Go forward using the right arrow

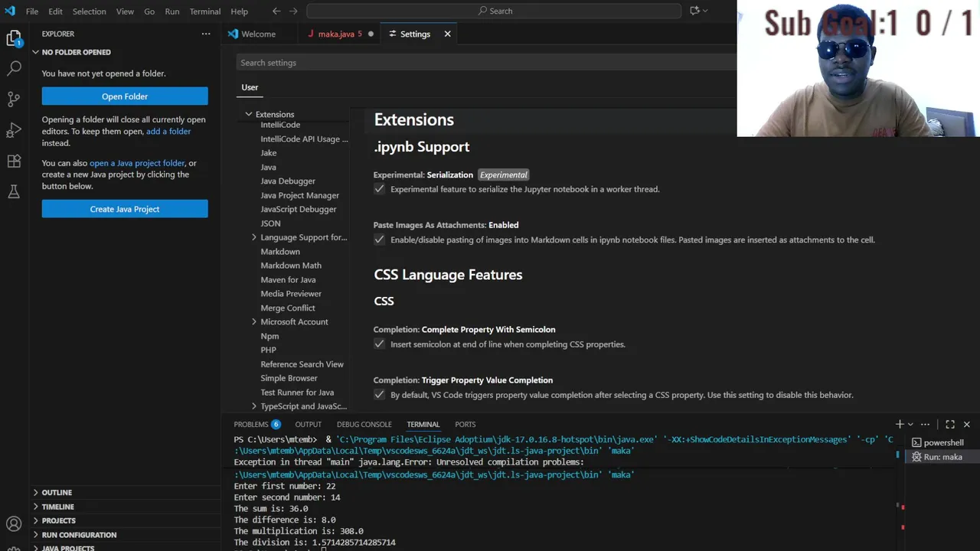[x=293, y=11]
